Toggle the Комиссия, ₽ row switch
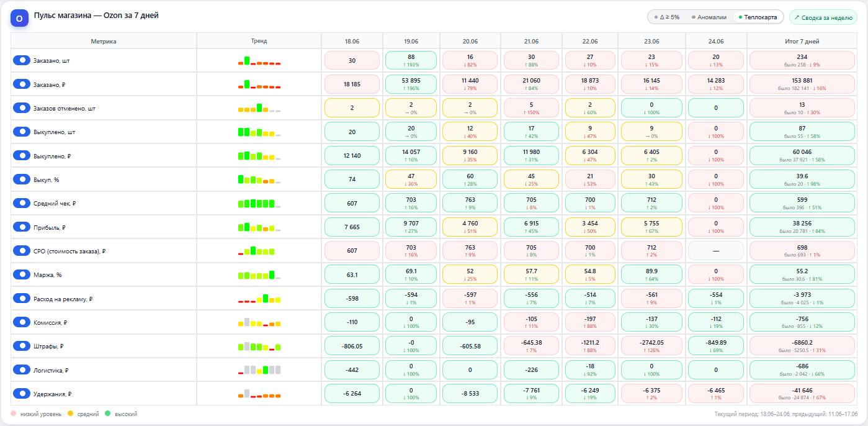 tap(22, 322)
